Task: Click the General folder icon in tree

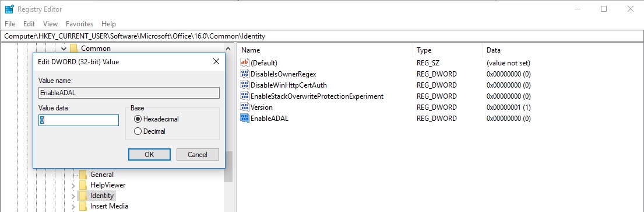Action: click(x=83, y=175)
